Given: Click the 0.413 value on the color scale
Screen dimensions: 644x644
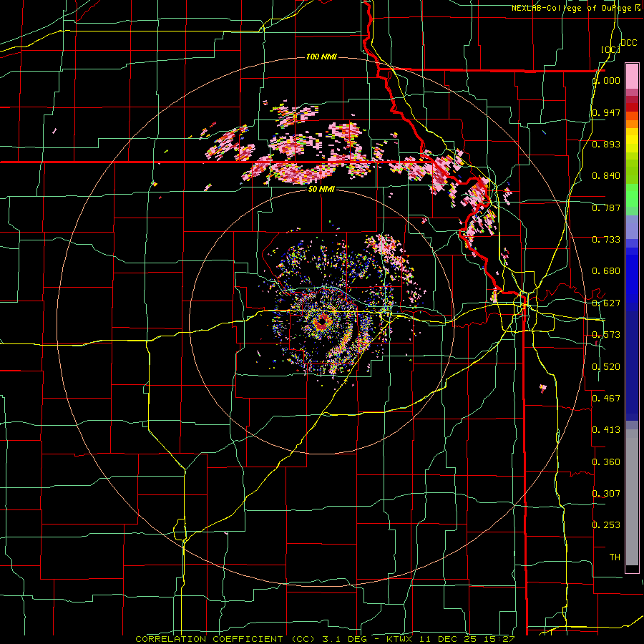Looking at the screenshot, I should 606,430.
